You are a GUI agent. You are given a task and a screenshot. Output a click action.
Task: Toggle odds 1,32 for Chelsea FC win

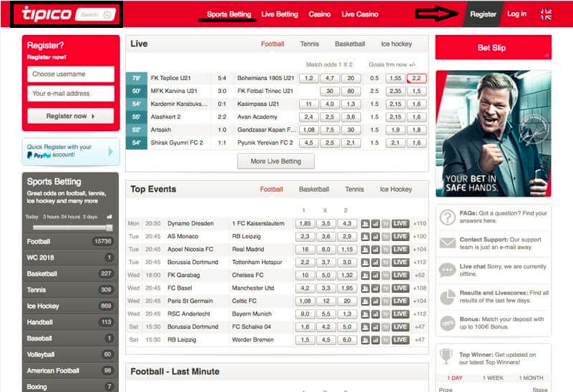click(347, 275)
